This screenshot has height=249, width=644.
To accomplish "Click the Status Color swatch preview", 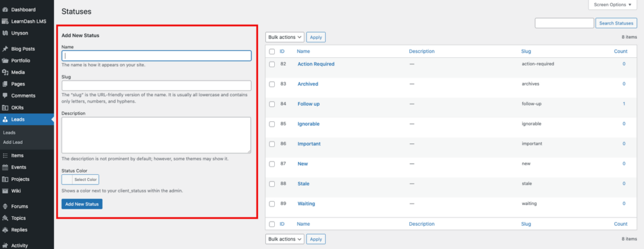I will [67, 180].
